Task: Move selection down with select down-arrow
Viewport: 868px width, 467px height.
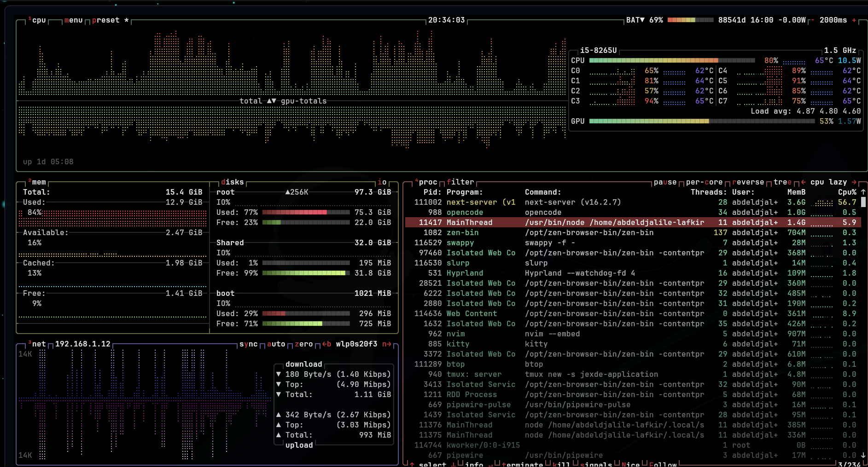Action: [x=454, y=464]
